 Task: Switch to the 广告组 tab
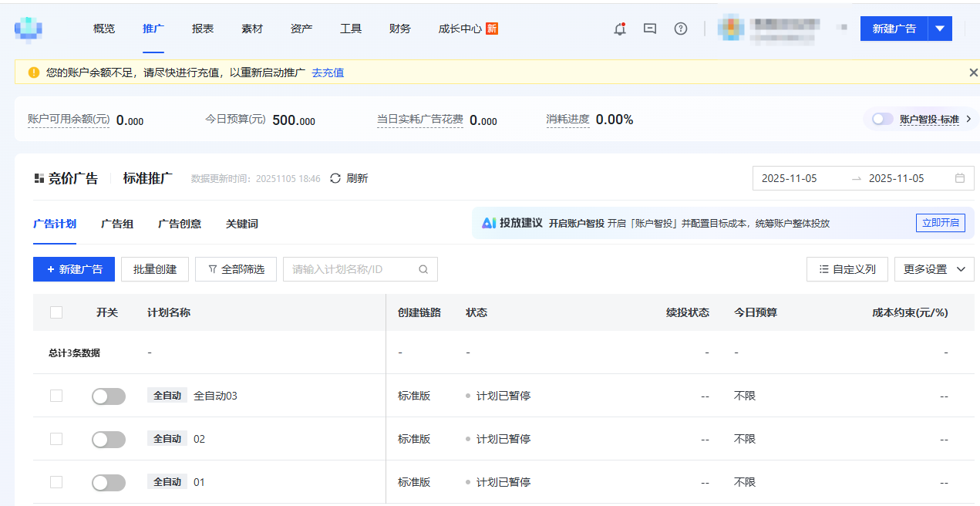pos(117,224)
